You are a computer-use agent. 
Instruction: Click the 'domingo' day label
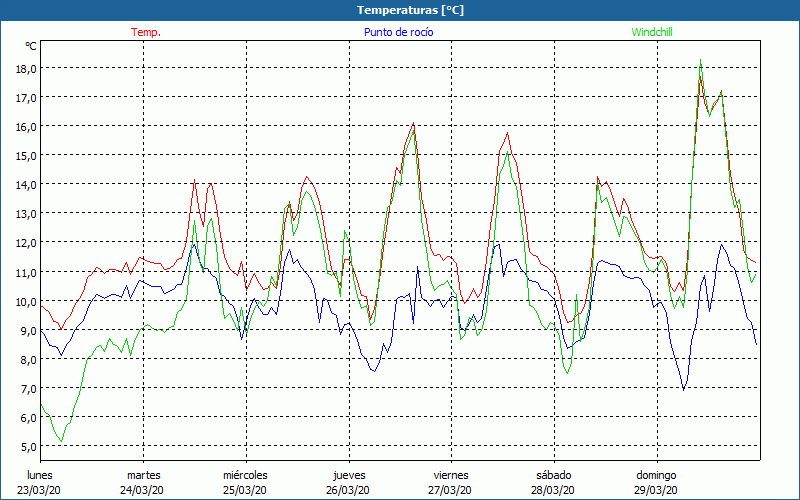click(x=656, y=475)
